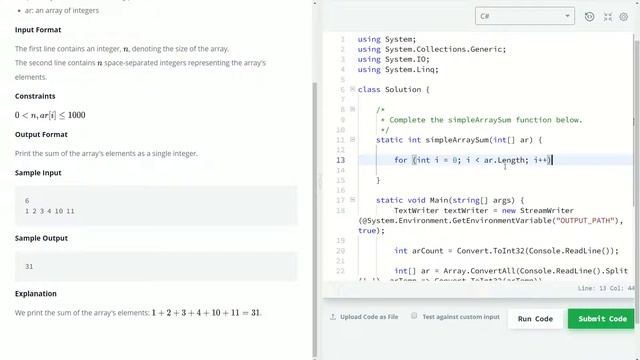Viewport: 640px width, 360px height.
Task: Click the Run Code button
Action: pyautogui.click(x=535, y=319)
